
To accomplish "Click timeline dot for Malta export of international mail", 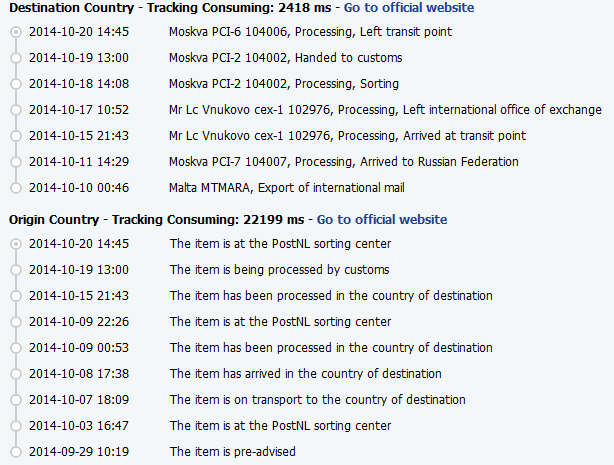I will click(x=15, y=188).
